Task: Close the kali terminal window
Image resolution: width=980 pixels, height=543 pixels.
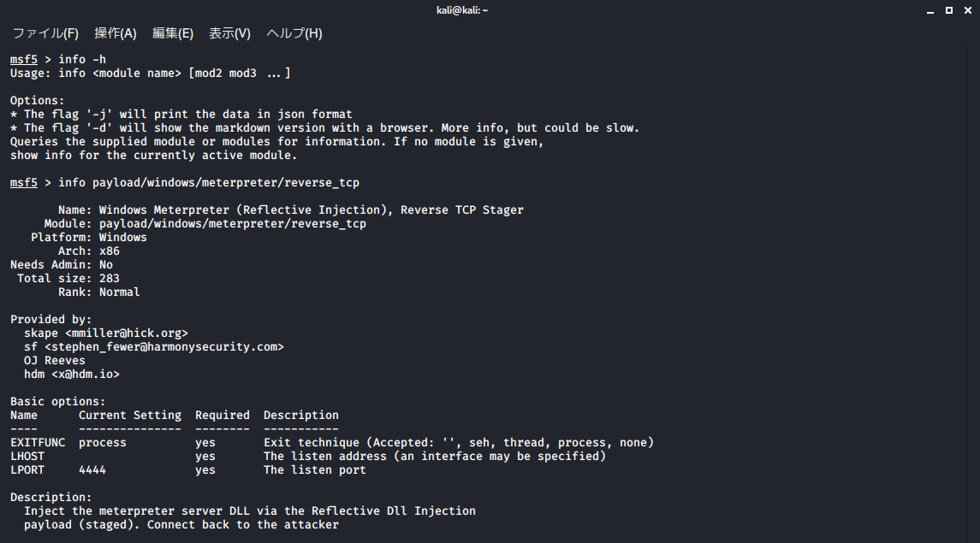Action: tap(967, 10)
